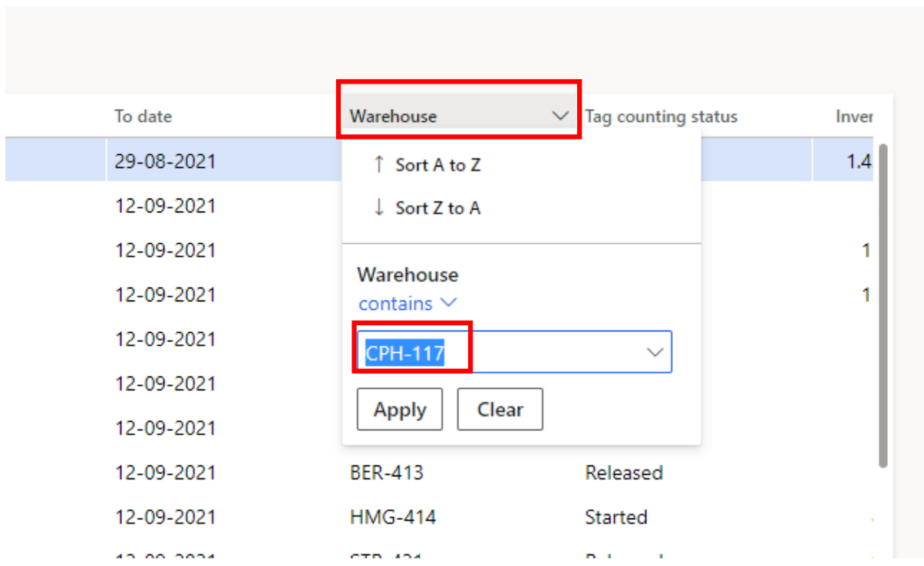Click the Released status cell
Image resolution: width=924 pixels, height=566 pixels.
coord(624,473)
